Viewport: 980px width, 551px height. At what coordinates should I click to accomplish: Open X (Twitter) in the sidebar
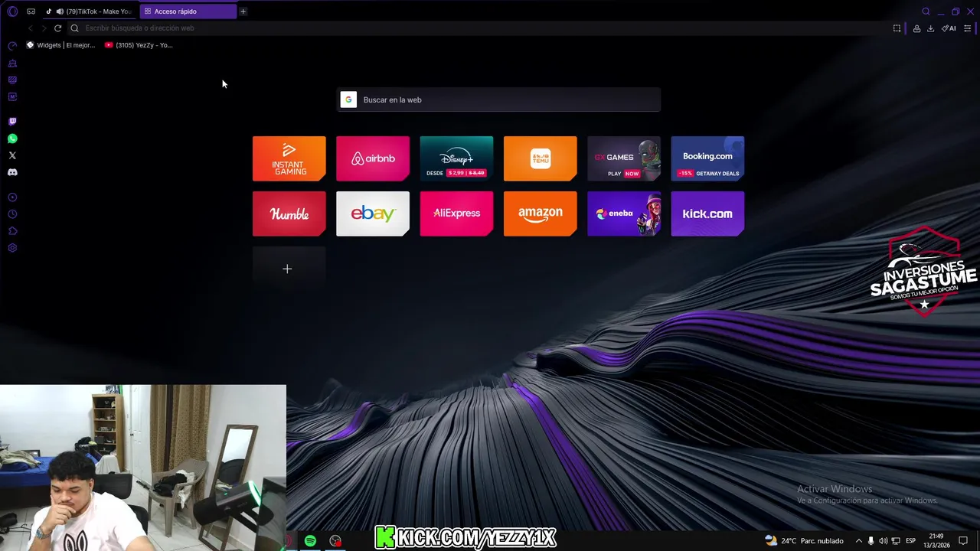point(12,155)
